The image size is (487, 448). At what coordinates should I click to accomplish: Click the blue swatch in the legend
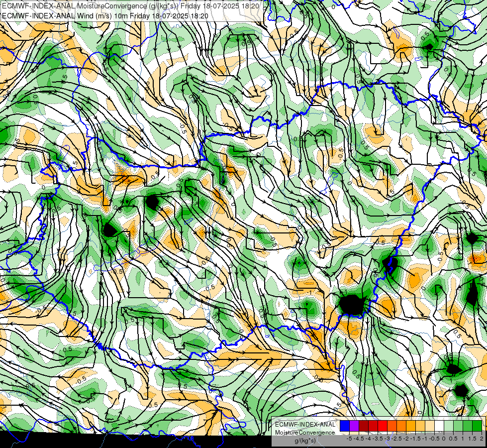tap(345, 426)
